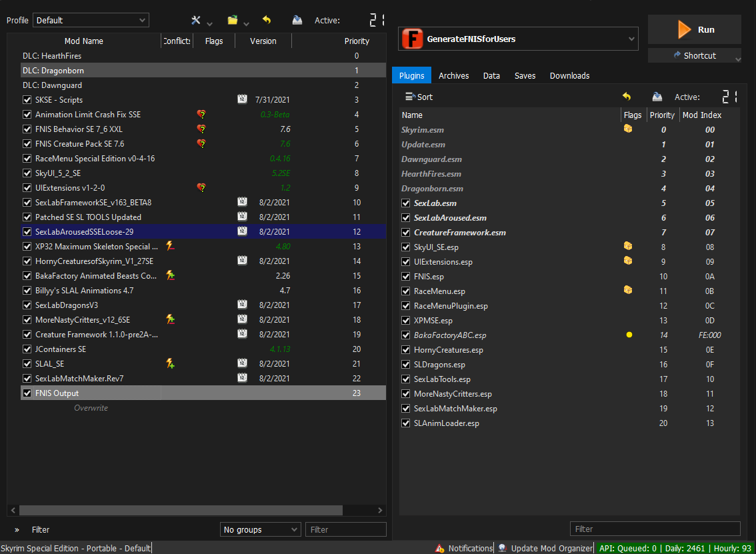The height and width of the screenshot is (554, 756).
Task: Click yellow light-plugin dot on BakaFactoryABC.esp
Action: point(629,335)
